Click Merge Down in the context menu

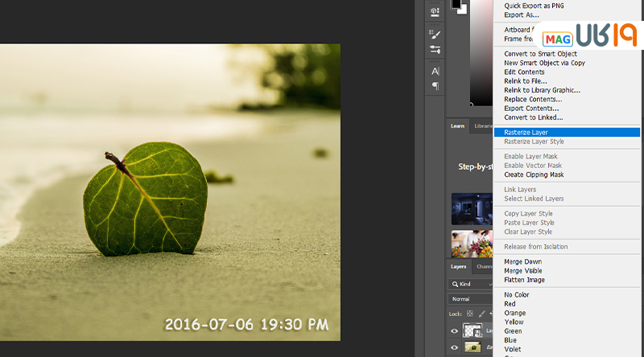click(x=522, y=262)
